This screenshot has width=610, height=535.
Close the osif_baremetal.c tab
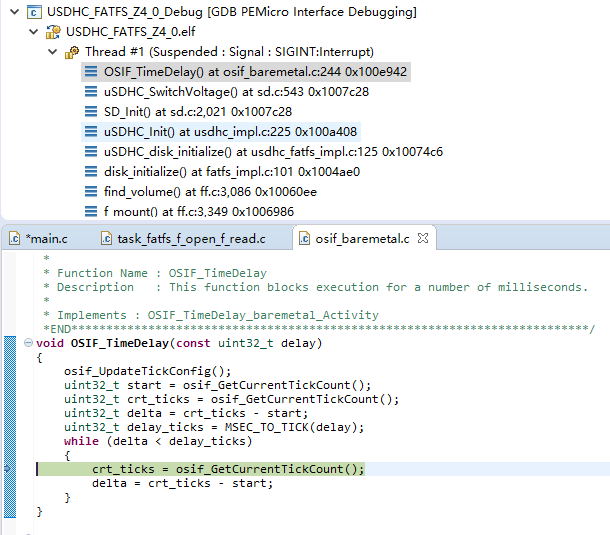pyautogui.click(x=423, y=238)
